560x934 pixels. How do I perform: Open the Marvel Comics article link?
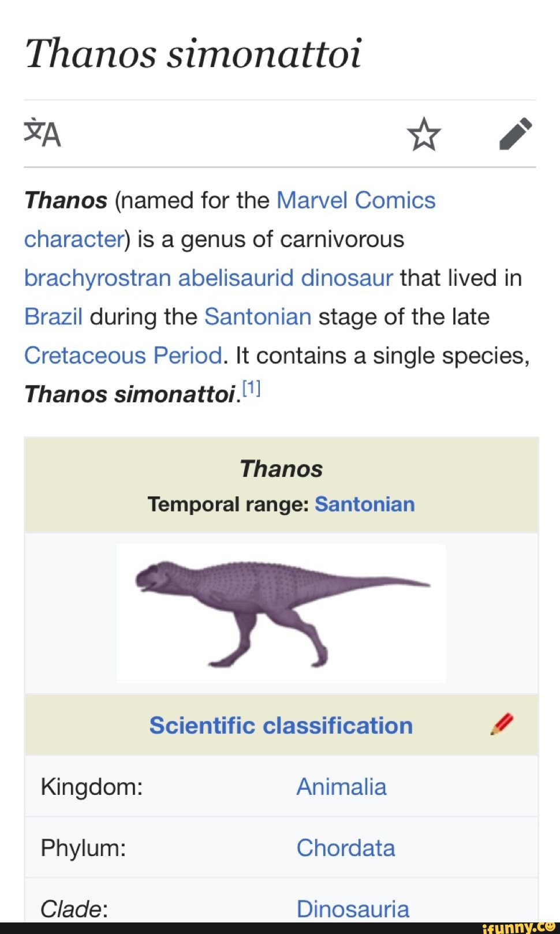pos(356,200)
